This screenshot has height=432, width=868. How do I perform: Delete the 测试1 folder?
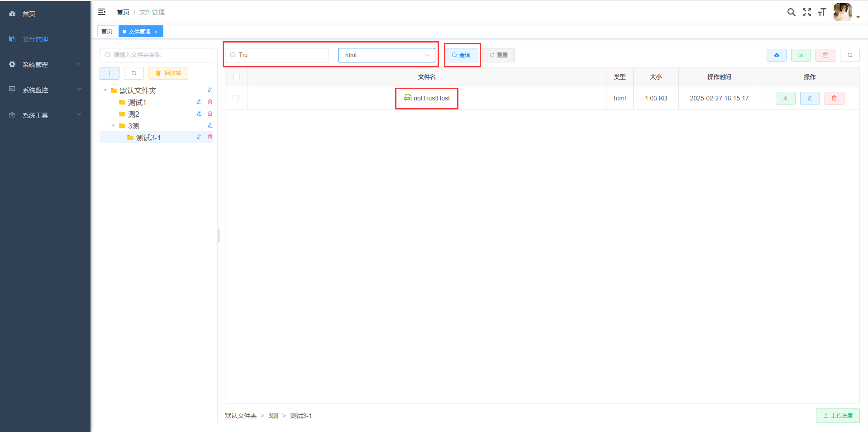[210, 102]
